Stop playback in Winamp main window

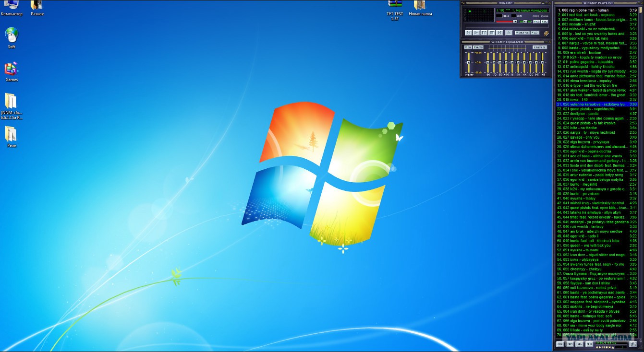(492, 33)
